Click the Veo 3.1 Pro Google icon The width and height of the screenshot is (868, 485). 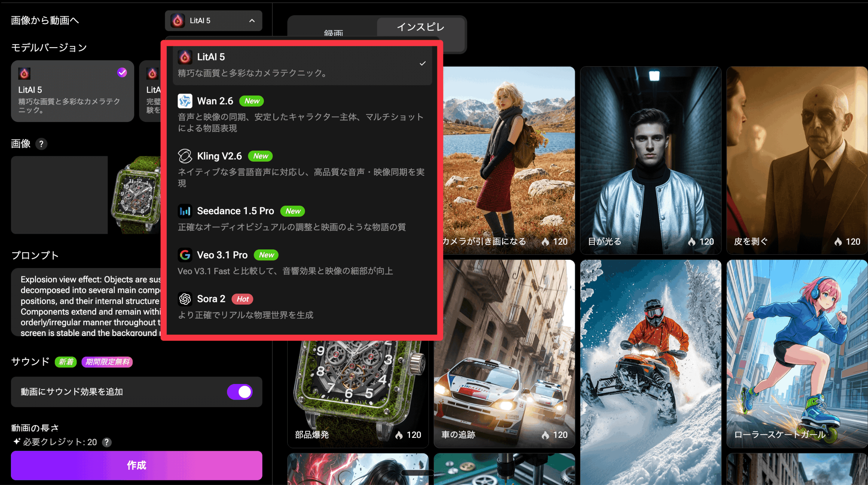185,255
